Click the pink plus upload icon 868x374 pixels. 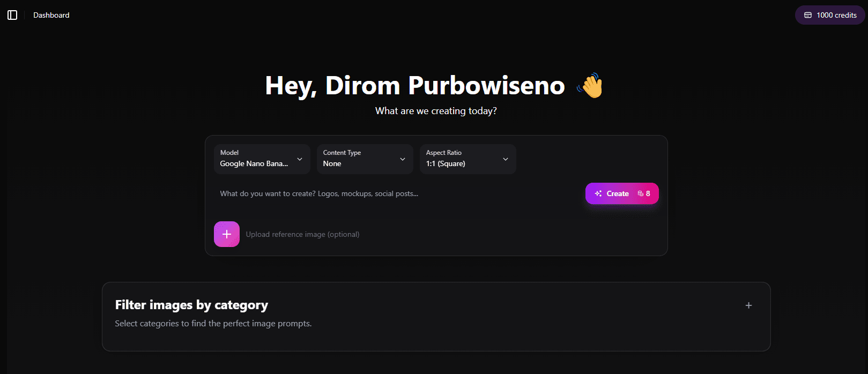pyautogui.click(x=227, y=234)
